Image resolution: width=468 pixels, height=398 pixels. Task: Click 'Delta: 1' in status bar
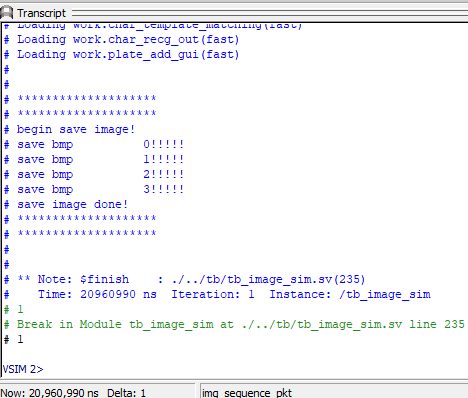click(126, 393)
